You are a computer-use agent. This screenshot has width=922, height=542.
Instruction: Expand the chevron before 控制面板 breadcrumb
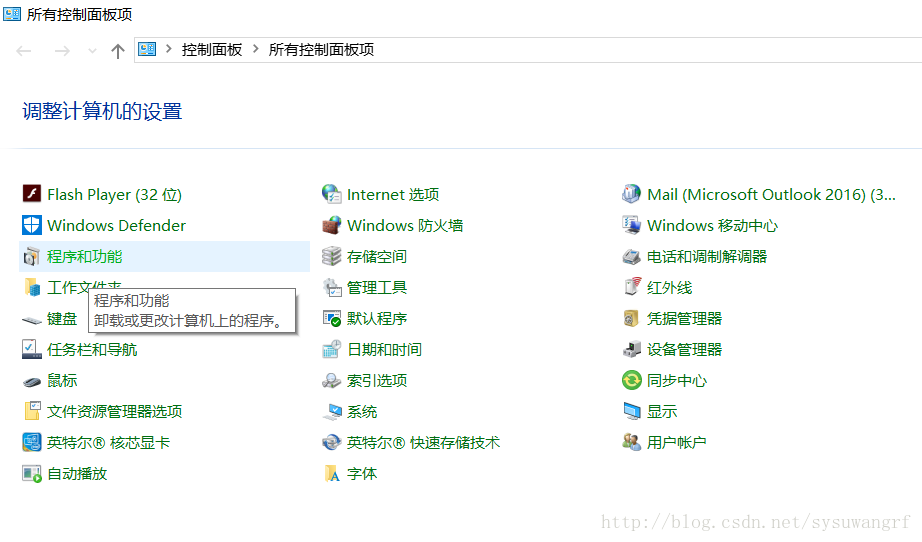[169, 49]
